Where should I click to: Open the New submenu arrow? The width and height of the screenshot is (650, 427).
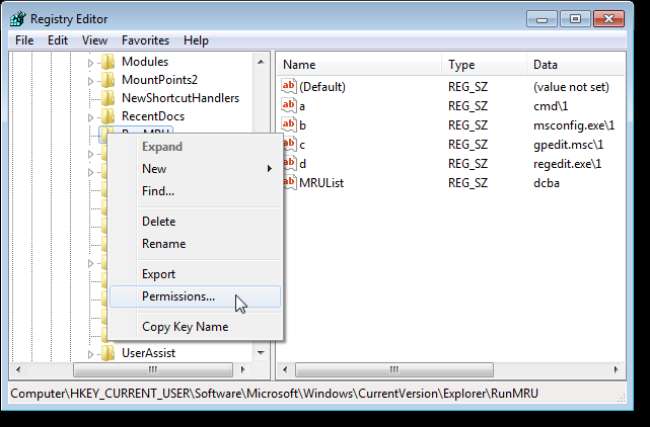(x=269, y=169)
